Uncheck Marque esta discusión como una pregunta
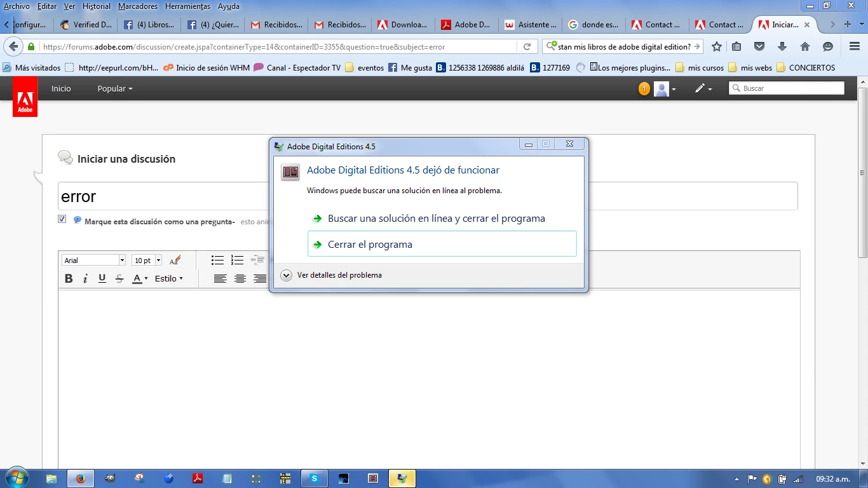The image size is (868, 488). click(x=62, y=219)
